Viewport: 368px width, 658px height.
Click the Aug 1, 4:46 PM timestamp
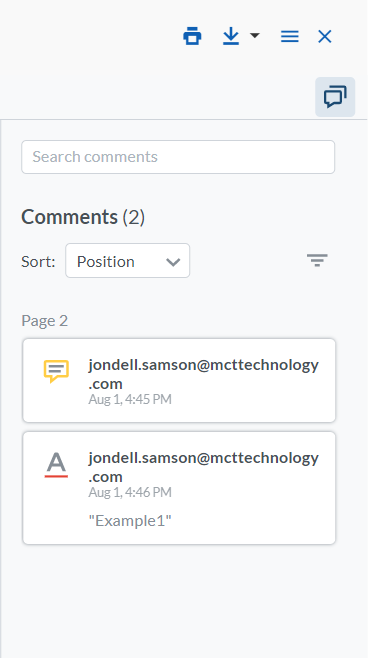[x=130, y=492]
